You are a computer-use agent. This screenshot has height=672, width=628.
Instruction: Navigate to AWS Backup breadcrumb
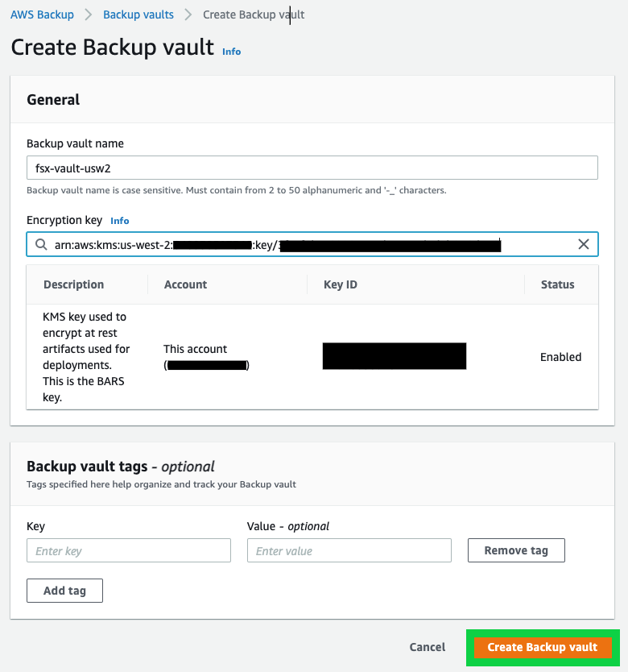point(42,14)
